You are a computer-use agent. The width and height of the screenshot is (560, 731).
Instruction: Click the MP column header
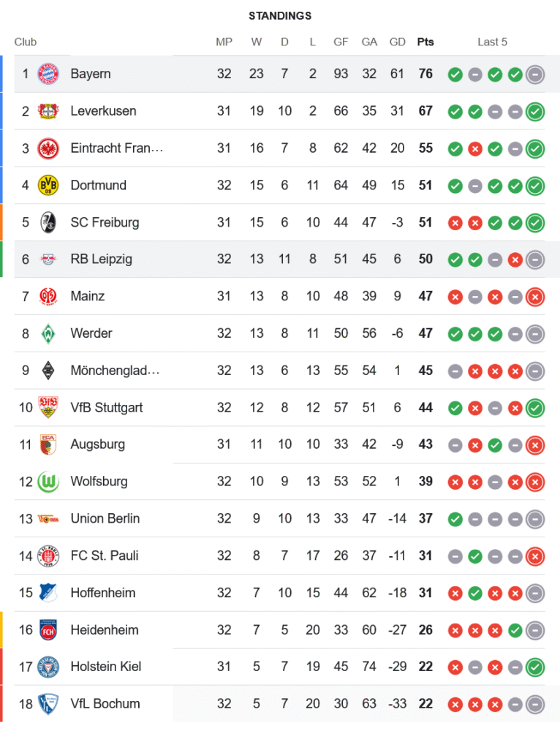click(224, 42)
